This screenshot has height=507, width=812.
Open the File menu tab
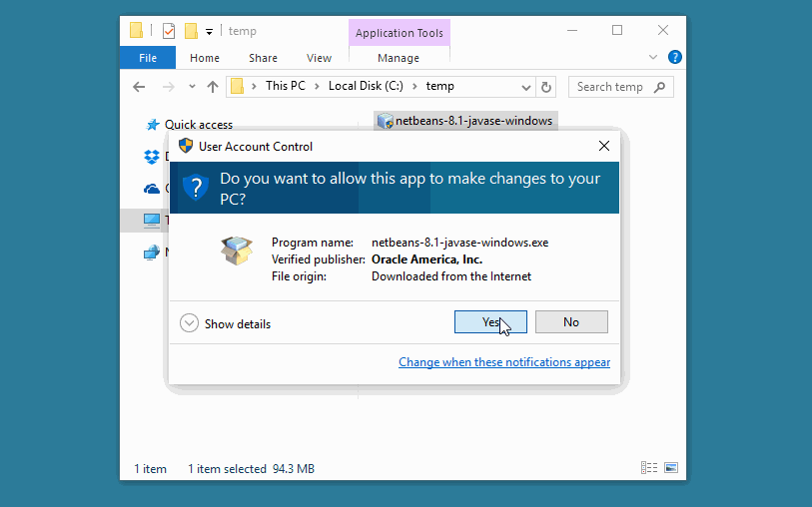pyautogui.click(x=148, y=58)
